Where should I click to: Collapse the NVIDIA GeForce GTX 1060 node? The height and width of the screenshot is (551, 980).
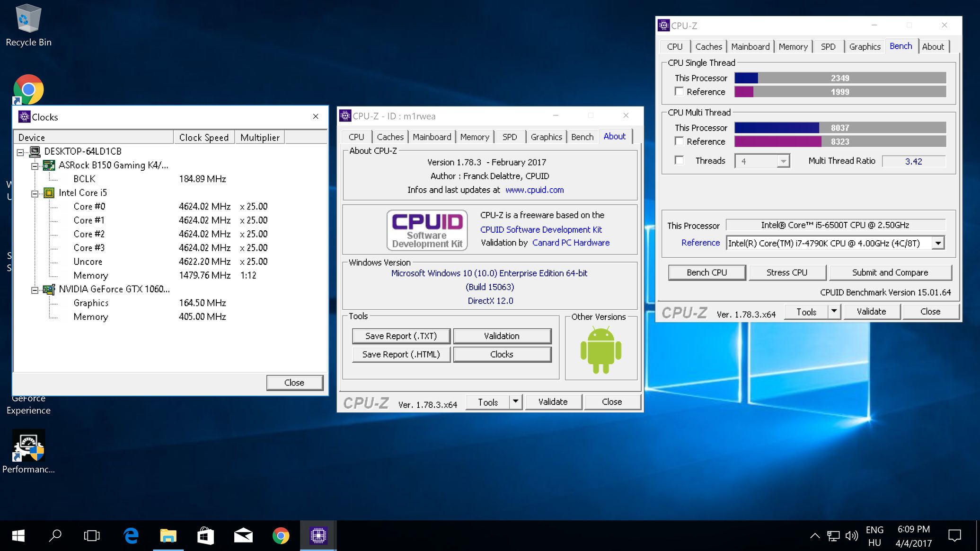(x=35, y=290)
